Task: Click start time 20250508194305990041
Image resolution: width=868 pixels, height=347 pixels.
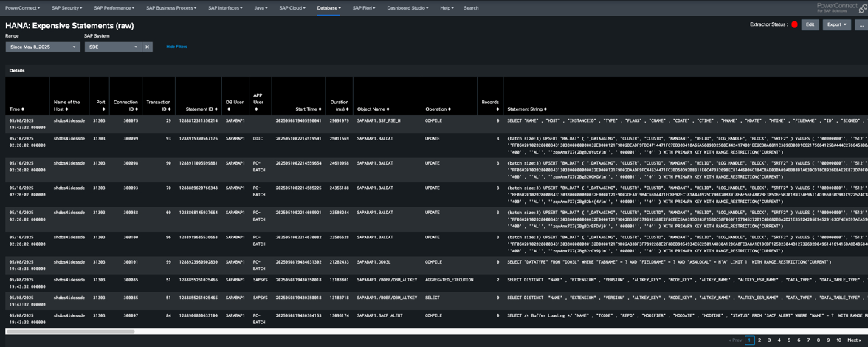Action: tap(299, 120)
